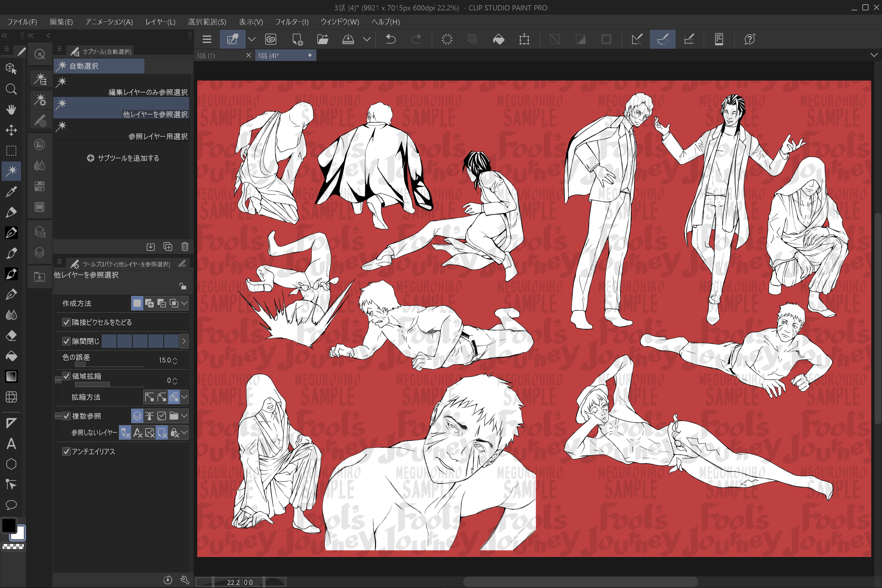
Task: Disable the アンチエイリアス checkbox
Action: click(66, 451)
